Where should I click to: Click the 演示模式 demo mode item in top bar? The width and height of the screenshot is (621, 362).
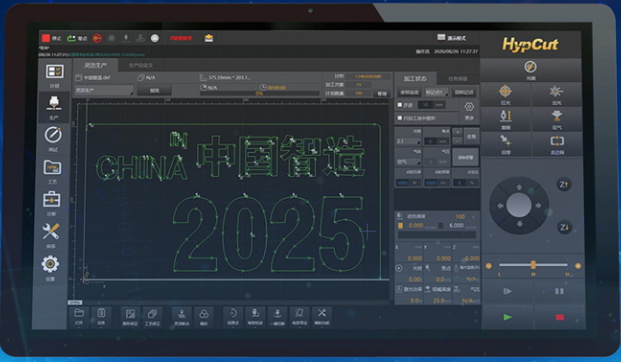tap(451, 38)
